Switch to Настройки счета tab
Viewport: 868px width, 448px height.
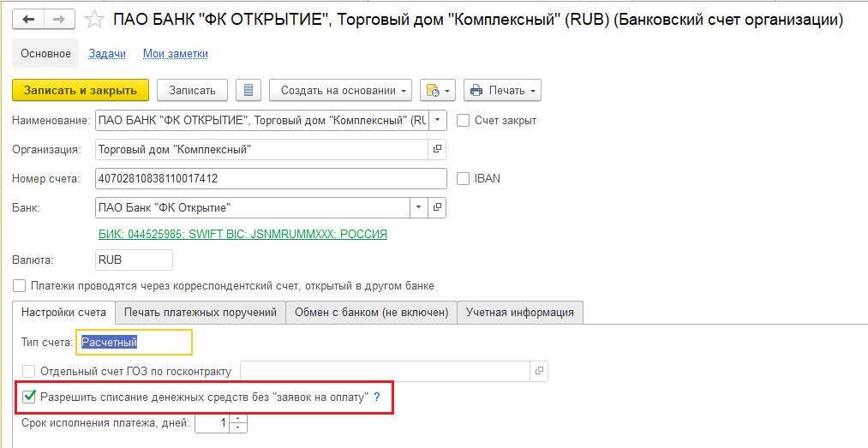click(63, 313)
